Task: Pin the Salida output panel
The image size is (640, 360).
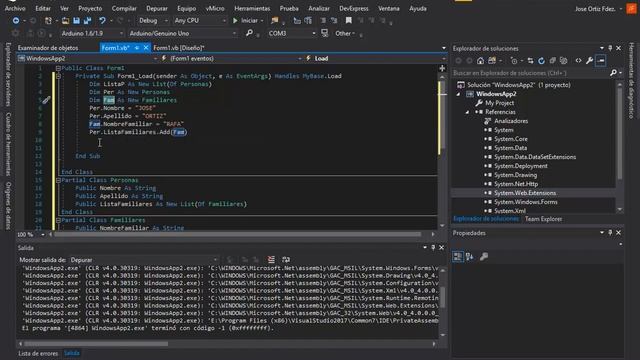Action: tap(433, 247)
